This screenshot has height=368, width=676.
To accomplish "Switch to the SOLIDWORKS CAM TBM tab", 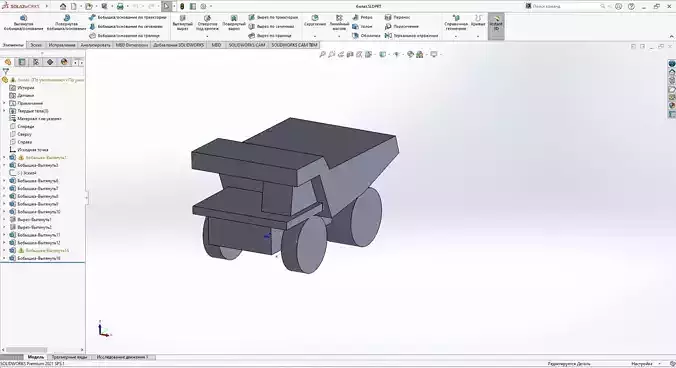I will (294, 45).
